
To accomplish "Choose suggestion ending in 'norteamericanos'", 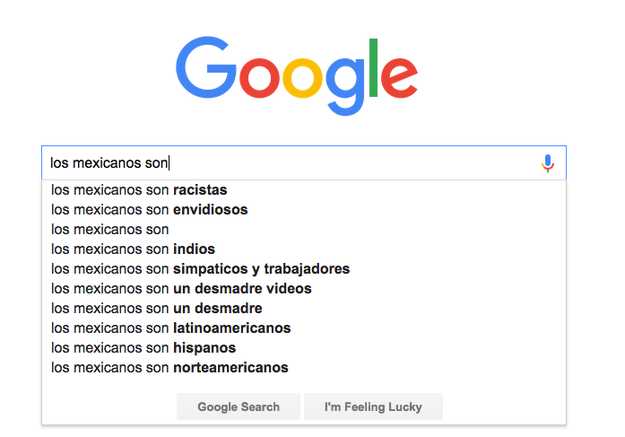I will (x=304, y=368).
